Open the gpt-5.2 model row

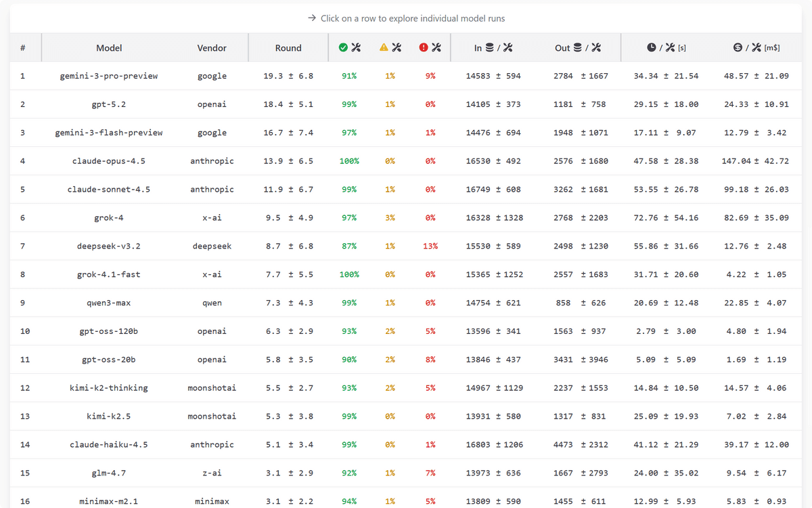[109, 104]
